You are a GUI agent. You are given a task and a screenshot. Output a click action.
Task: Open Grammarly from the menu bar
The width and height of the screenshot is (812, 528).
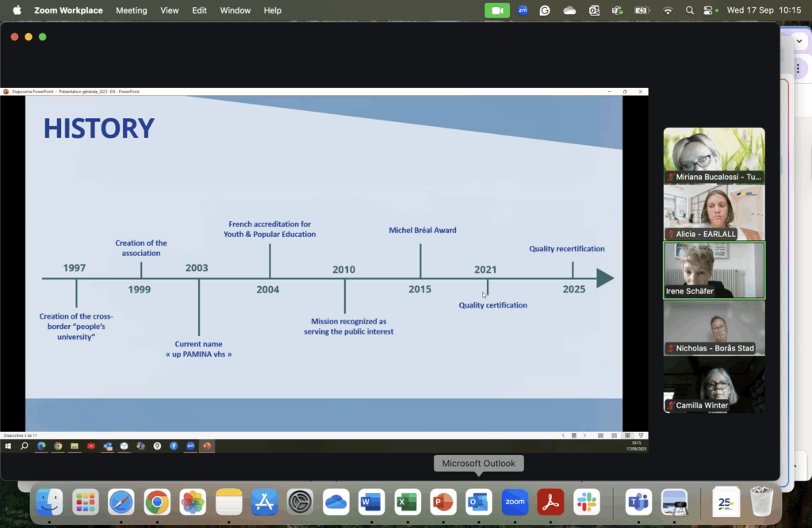[545, 10]
